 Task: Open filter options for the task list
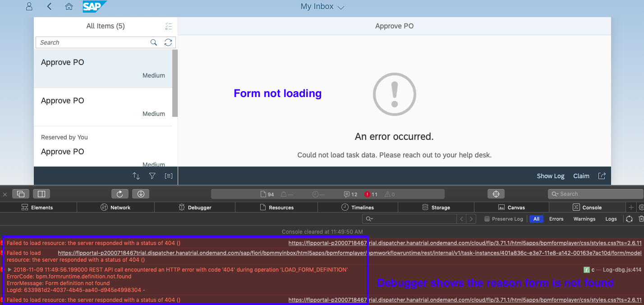click(152, 176)
